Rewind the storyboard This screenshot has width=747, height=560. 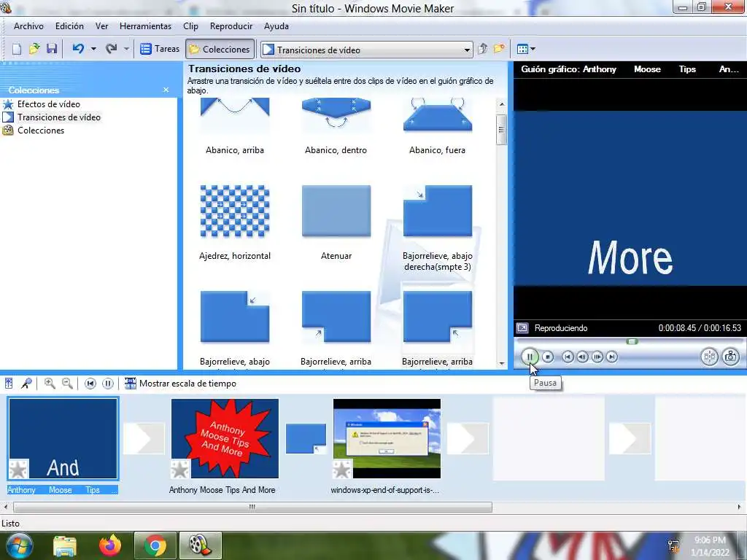tap(90, 384)
